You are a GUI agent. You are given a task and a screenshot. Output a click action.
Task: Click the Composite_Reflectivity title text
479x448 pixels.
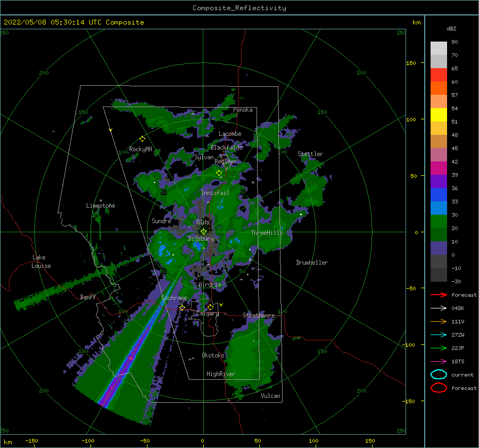[240, 8]
